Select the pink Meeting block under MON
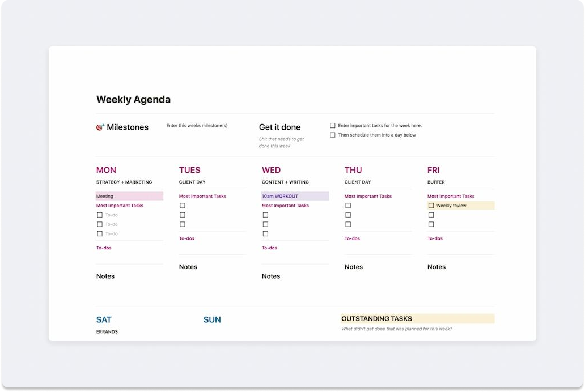Screen dimensions: 585x392 pos(129,197)
